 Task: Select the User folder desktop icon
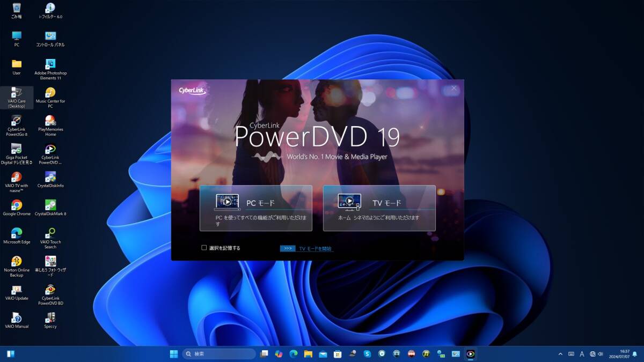click(17, 67)
